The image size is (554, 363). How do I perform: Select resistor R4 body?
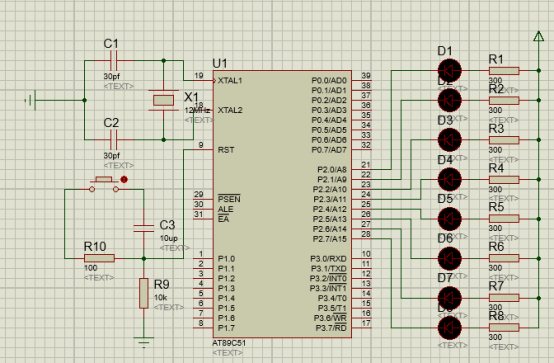[504, 180]
